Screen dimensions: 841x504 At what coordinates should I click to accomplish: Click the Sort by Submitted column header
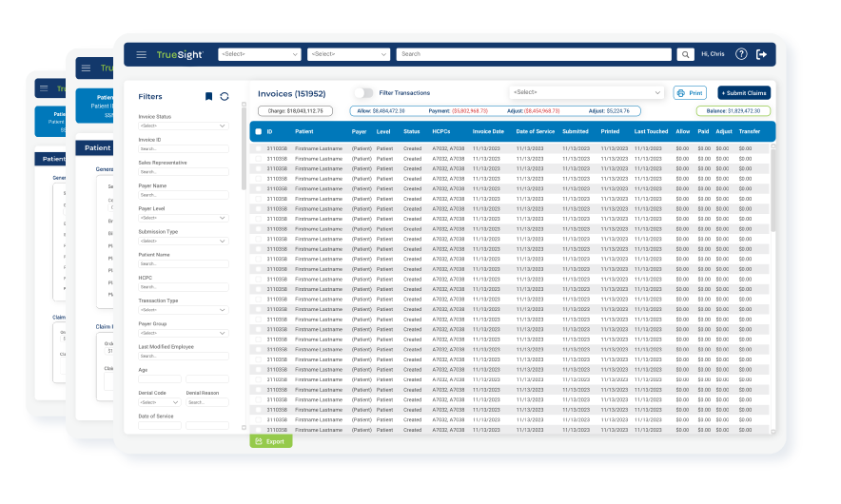576,131
